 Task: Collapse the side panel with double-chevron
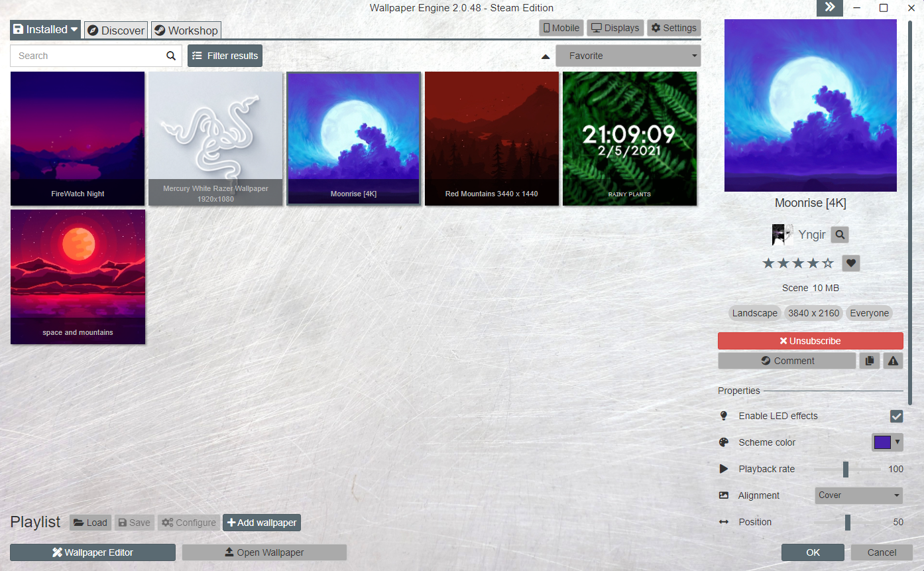(829, 8)
